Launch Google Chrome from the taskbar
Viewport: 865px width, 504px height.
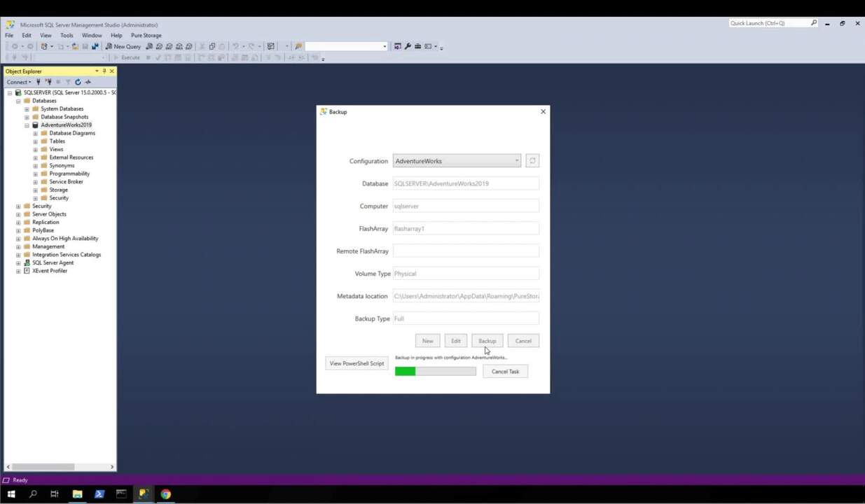click(165, 494)
